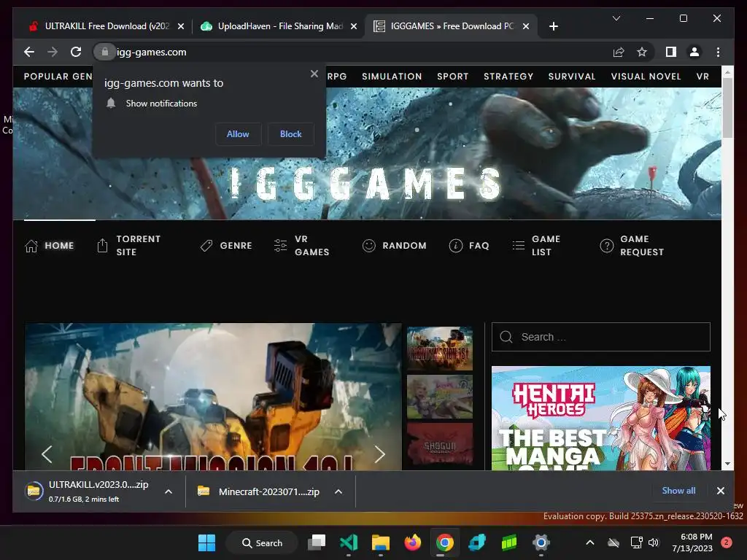Select the middle carousel thumbnail
747x560 pixels.
(440, 397)
